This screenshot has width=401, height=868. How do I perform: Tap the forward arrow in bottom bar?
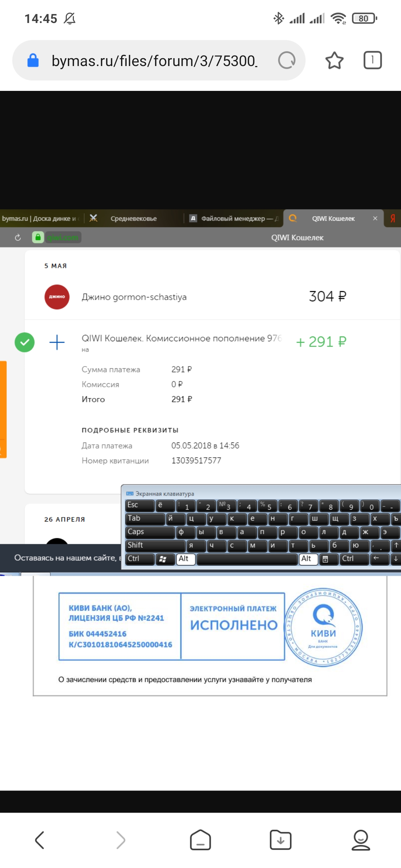pyautogui.click(x=121, y=840)
